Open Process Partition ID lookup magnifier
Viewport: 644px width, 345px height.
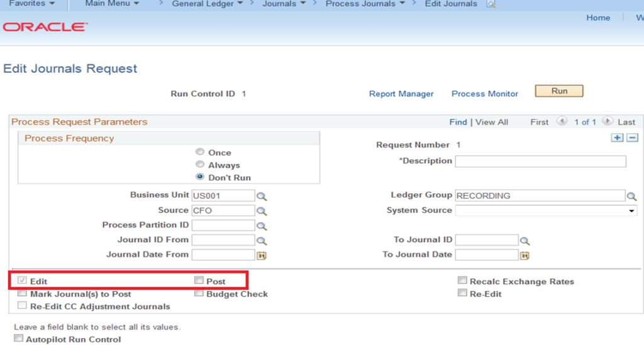262,226
